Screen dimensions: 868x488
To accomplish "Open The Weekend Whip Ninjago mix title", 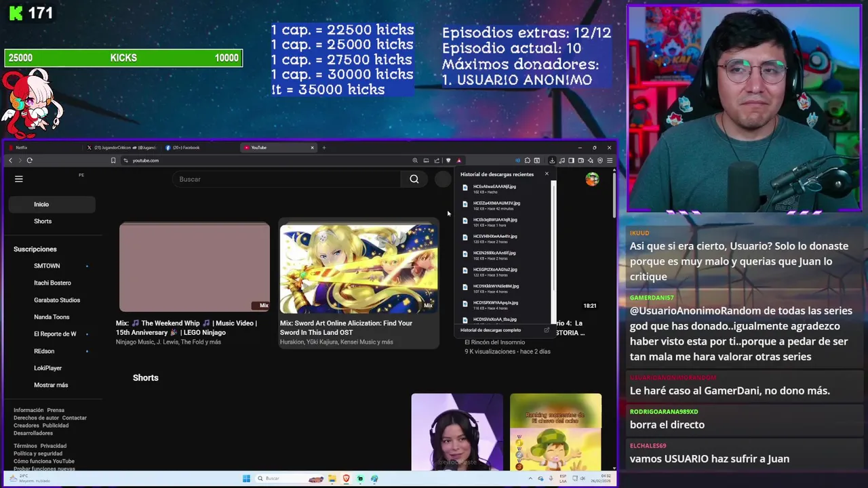I will tap(186, 328).
